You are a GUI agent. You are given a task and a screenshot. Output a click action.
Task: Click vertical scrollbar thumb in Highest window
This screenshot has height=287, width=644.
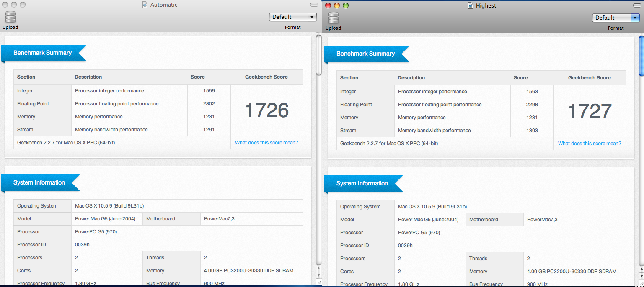point(641,56)
